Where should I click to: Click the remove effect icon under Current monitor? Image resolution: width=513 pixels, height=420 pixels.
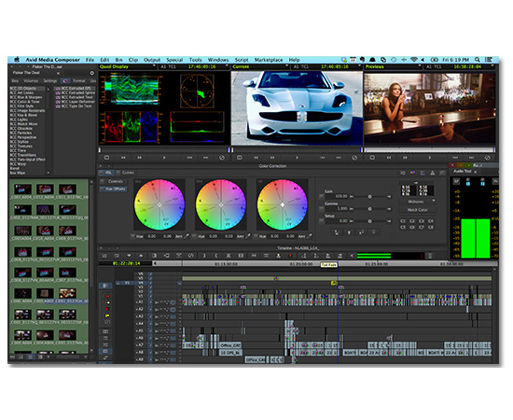click(354, 158)
